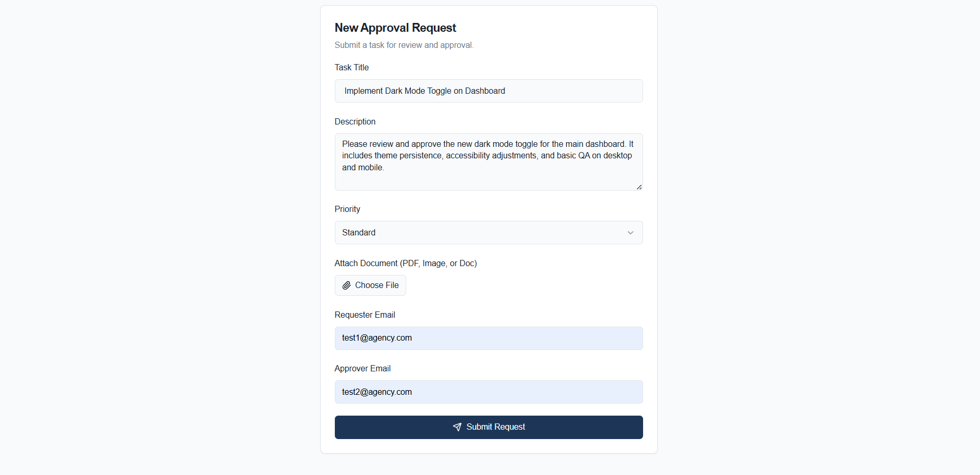This screenshot has height=475, width=980.
Task: Click the "Description" field label
Action: point(355,122)
